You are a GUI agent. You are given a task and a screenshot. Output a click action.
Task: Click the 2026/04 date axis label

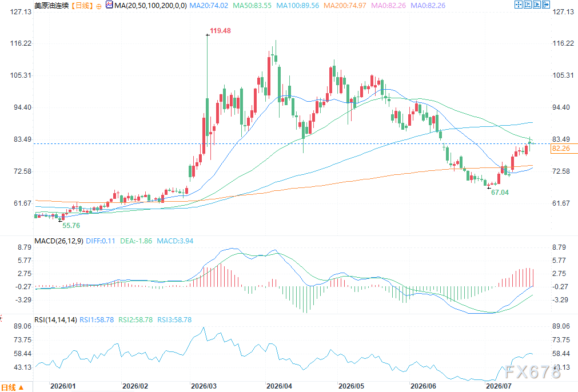coord(279,386)
